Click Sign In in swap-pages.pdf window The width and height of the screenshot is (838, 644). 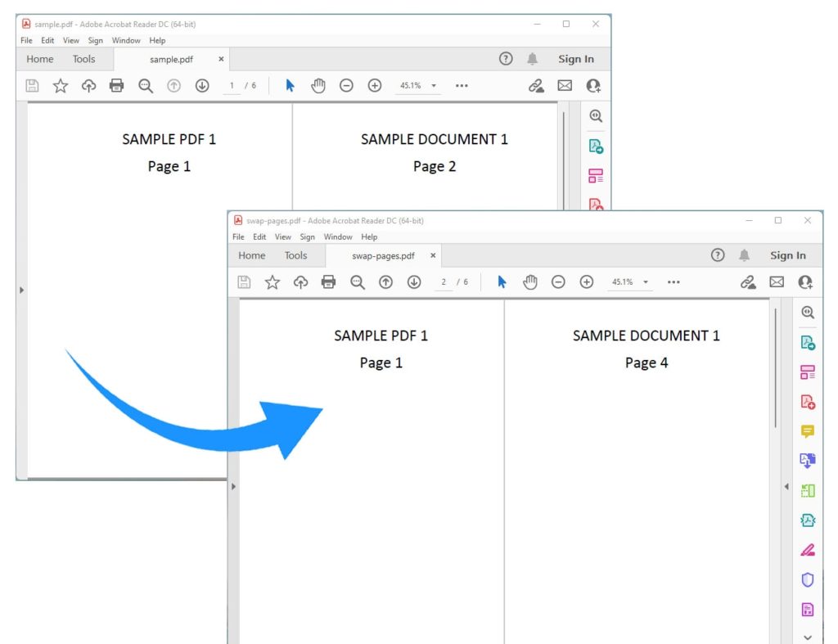[x=787, y=255]
